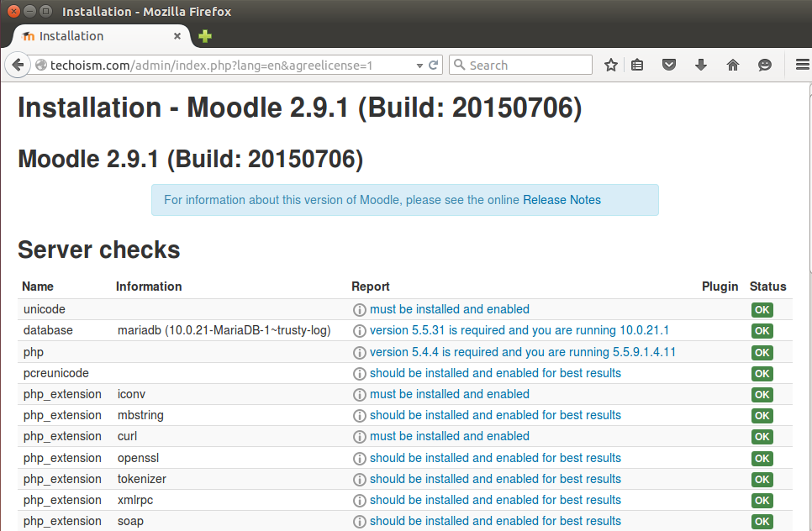The width and height of the screenshot is (812, 531).
Task: Open 'version 5.5.31 is required' database link
Action: pos(519,331)
